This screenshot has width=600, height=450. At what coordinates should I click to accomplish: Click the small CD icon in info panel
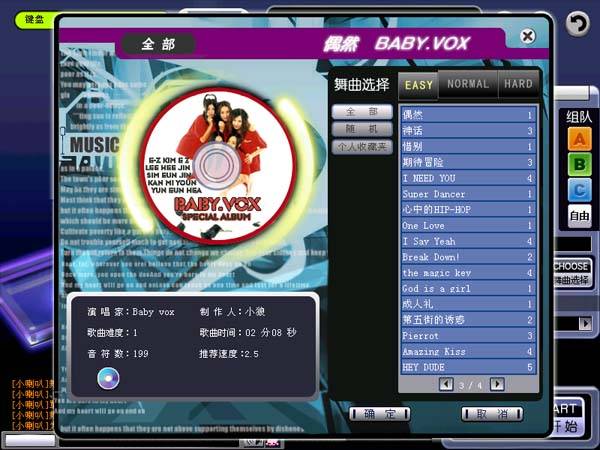click(x=108, y=378)
